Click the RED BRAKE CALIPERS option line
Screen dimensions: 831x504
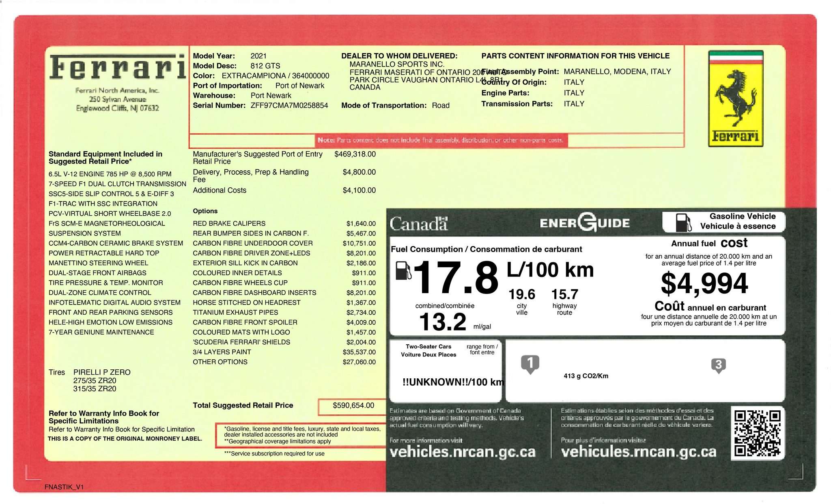click(x=284, y=223)
